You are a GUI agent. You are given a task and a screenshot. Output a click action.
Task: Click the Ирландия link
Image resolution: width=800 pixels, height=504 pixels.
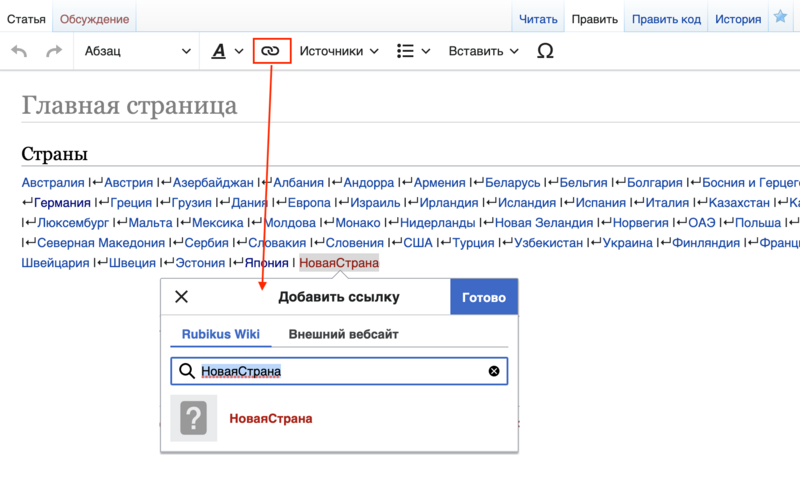tap(449, 203)
